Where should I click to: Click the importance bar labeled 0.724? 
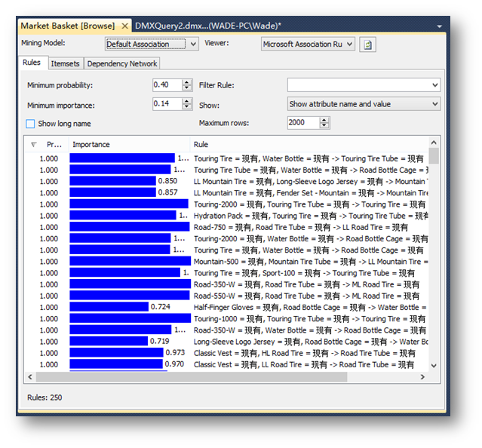(x=109, y=307)
